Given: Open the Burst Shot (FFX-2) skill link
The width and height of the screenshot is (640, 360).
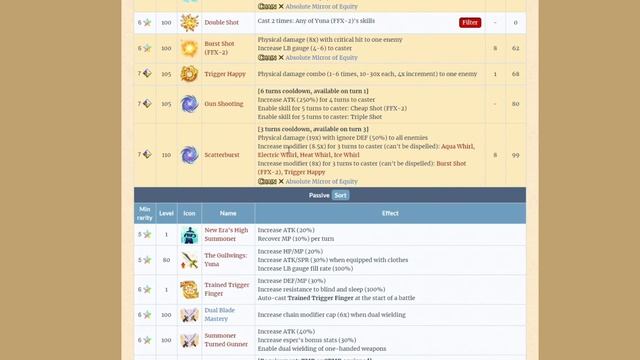Looking at the screenshot, I should tap(220, 48).
